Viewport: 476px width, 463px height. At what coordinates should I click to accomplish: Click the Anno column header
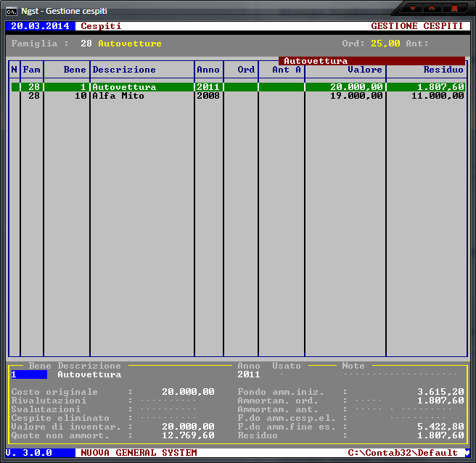tap(208, 70)
